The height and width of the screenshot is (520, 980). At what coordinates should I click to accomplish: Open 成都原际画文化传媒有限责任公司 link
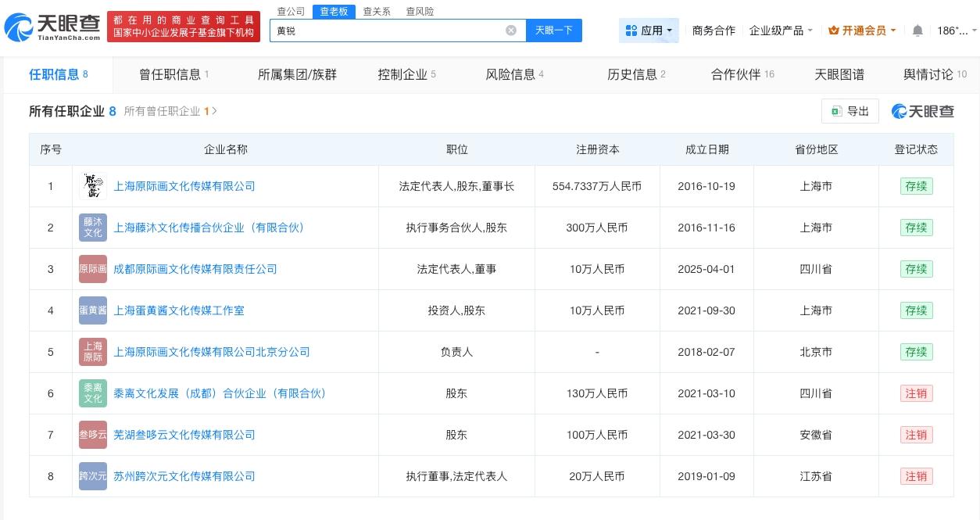[x=195, y=269]
